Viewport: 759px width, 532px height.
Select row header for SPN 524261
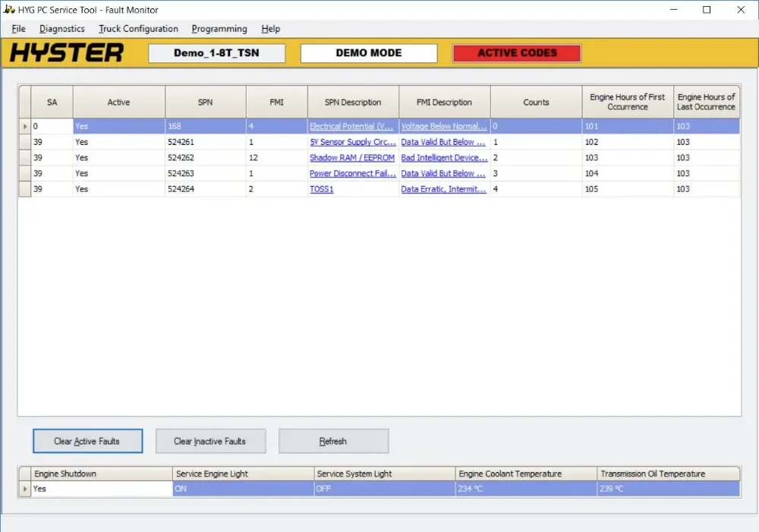click(25, 142)
